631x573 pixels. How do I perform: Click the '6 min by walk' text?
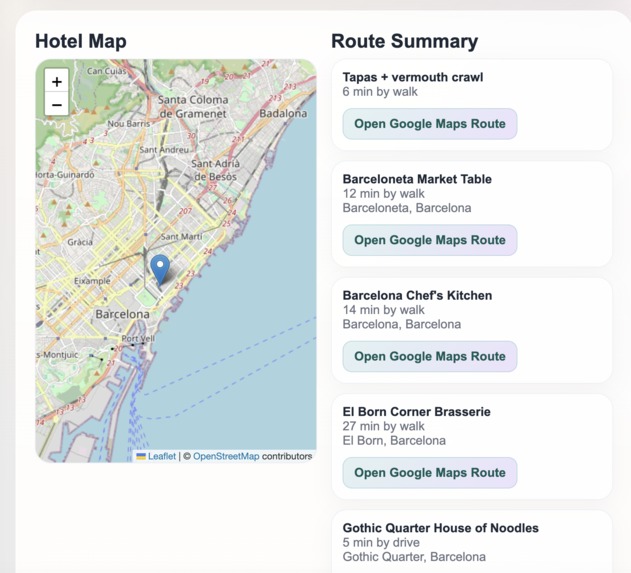380,92
